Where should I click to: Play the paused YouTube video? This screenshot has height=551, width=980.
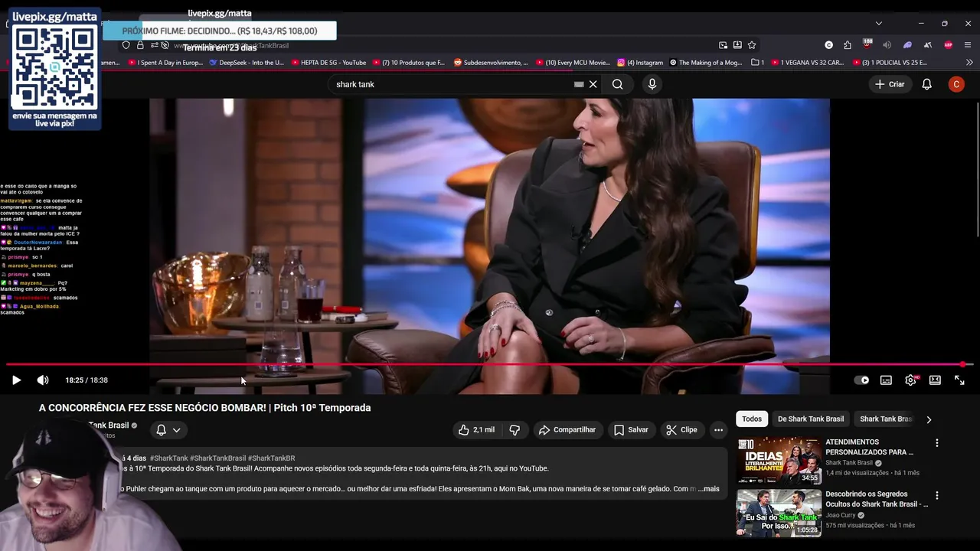(x=16, y=380)
